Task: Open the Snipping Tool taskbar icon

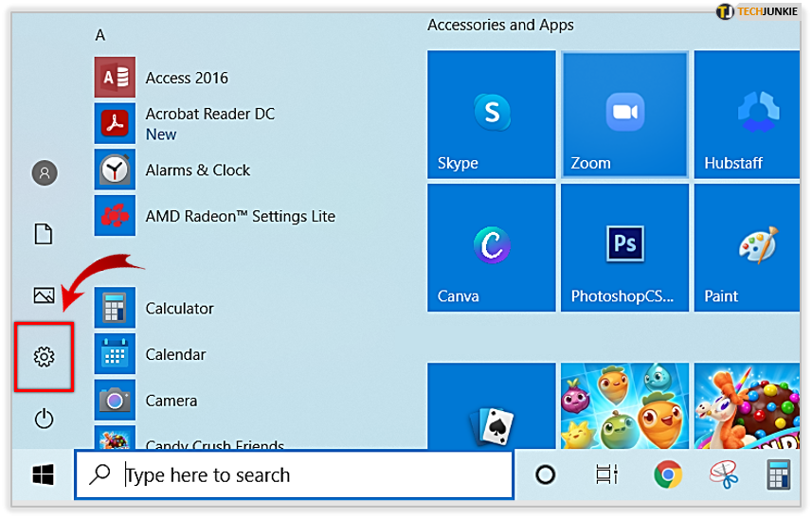Action: tap(724, 474)
